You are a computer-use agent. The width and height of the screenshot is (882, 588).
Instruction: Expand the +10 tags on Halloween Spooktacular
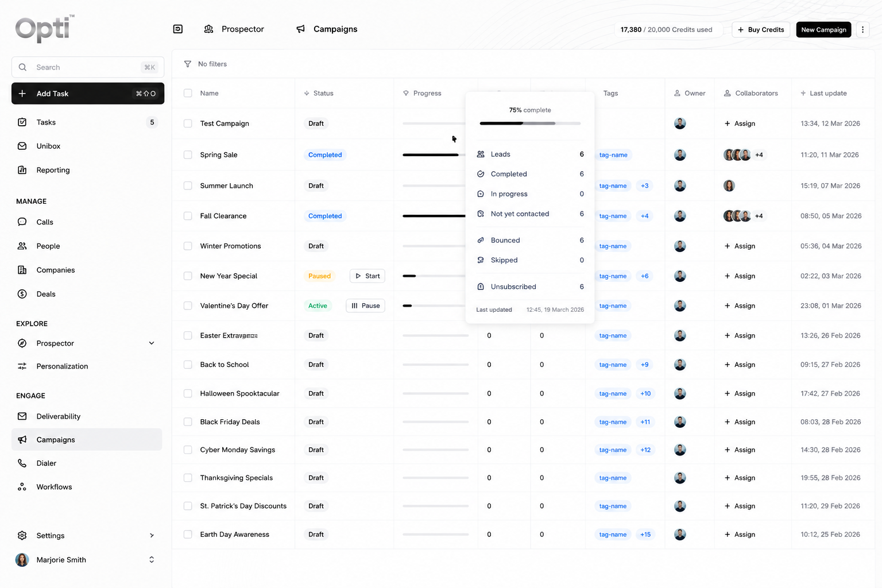[645, 393]
